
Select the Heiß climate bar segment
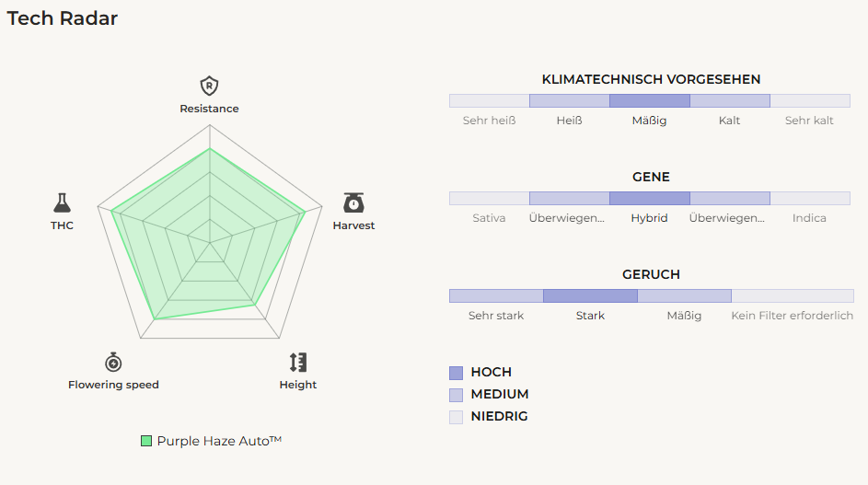(569, 101)
